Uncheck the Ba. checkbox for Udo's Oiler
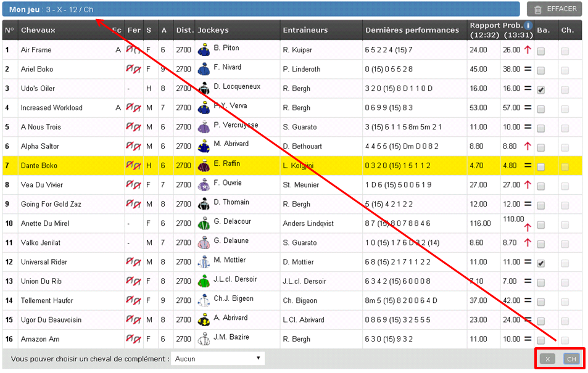 [x=541, y=89]
